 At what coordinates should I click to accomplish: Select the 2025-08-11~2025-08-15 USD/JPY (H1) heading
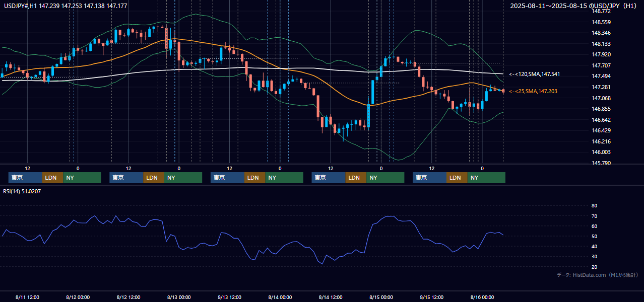573,6
